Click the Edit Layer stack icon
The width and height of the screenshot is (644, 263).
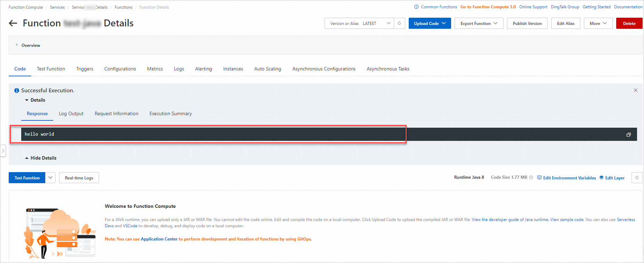pyautogui.click(x=602, y=178)
